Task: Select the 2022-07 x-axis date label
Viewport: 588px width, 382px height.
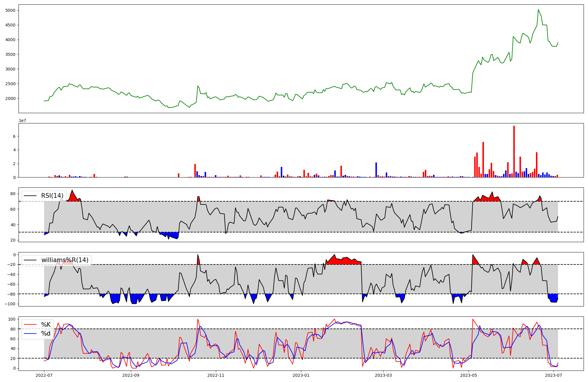Action: pos(44,375)
